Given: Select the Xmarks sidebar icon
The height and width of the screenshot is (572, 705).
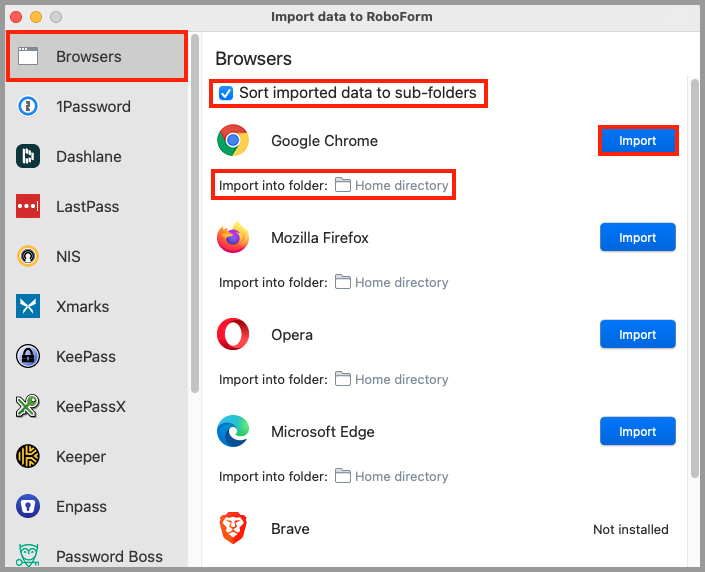Looking at the screenshot, I should 28,307.
